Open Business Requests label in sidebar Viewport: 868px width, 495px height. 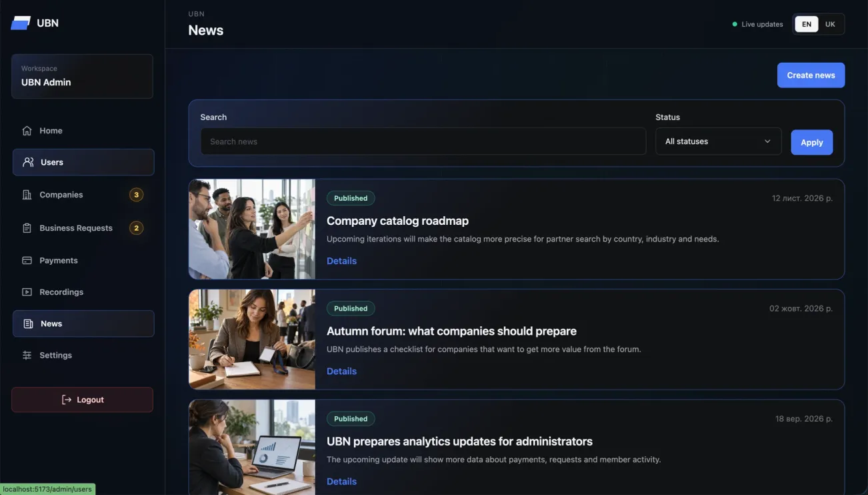76,228
